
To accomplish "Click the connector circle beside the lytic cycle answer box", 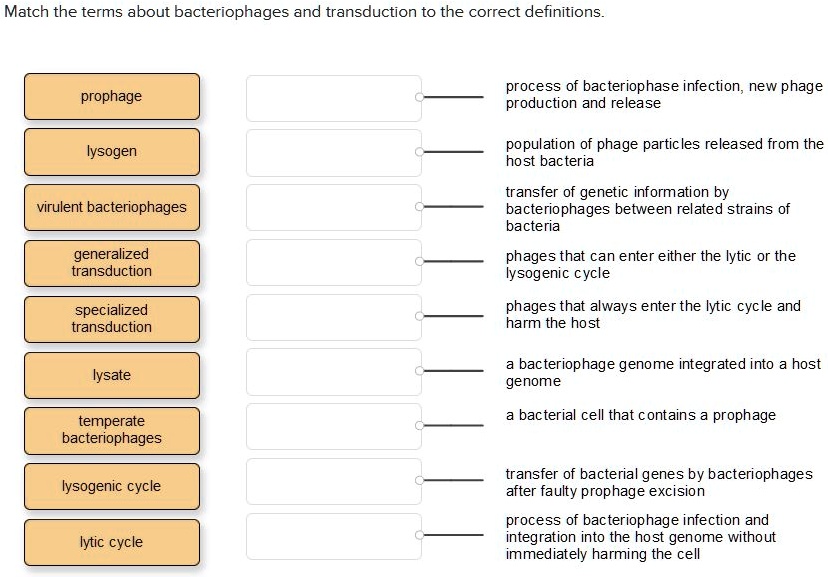I will [x=420, y=536].
